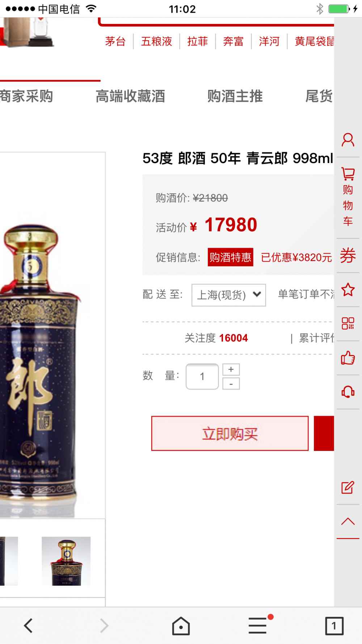Tap the back-to-top arrow icon
This screenshot has height=644, width=362.
348,522
